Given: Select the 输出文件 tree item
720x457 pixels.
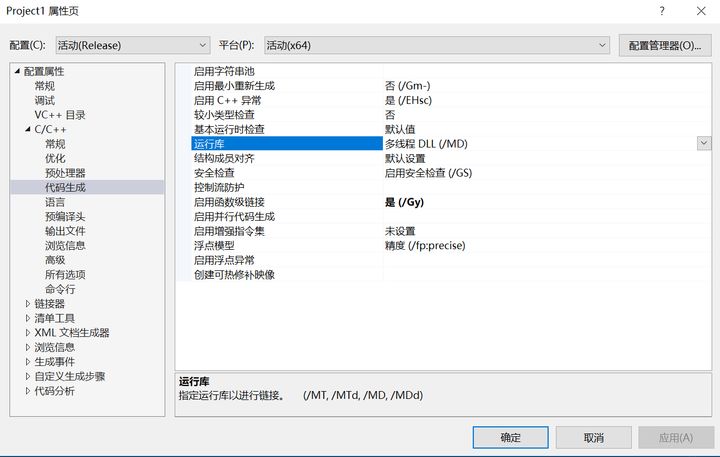Looking at the screenshot, I should [x=65, y=231].
